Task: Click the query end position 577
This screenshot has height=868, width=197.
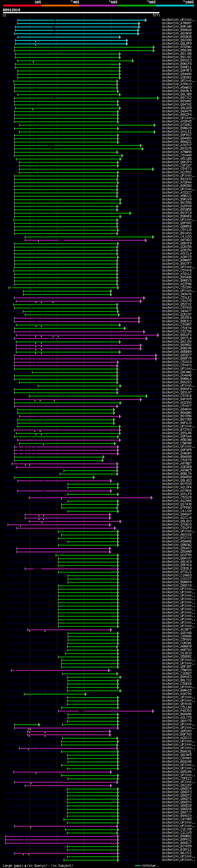Action: pos(155,15)
